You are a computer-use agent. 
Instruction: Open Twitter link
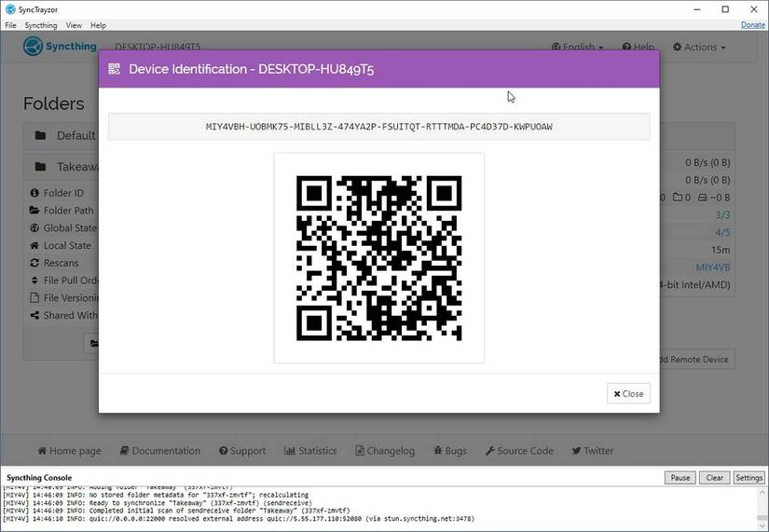tap(593, 451)
